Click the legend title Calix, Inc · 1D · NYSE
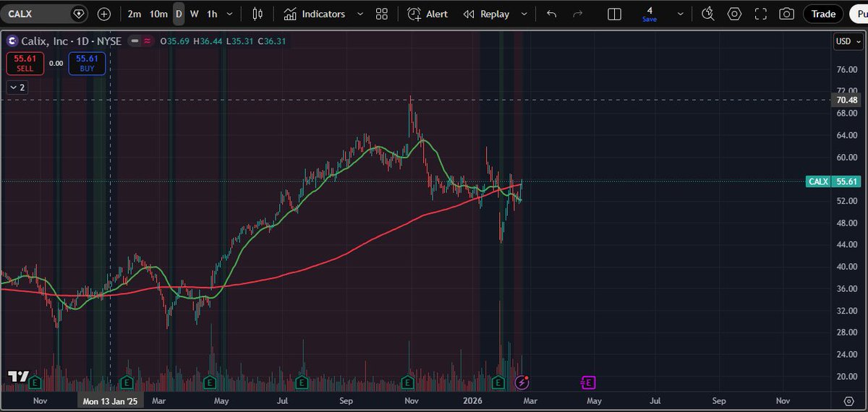 point(72,41)
